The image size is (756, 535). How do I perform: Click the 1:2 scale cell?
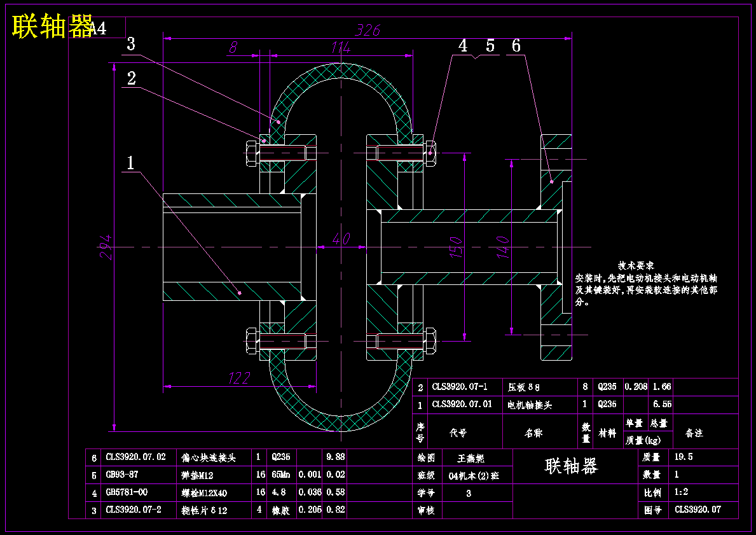point(681,492)
